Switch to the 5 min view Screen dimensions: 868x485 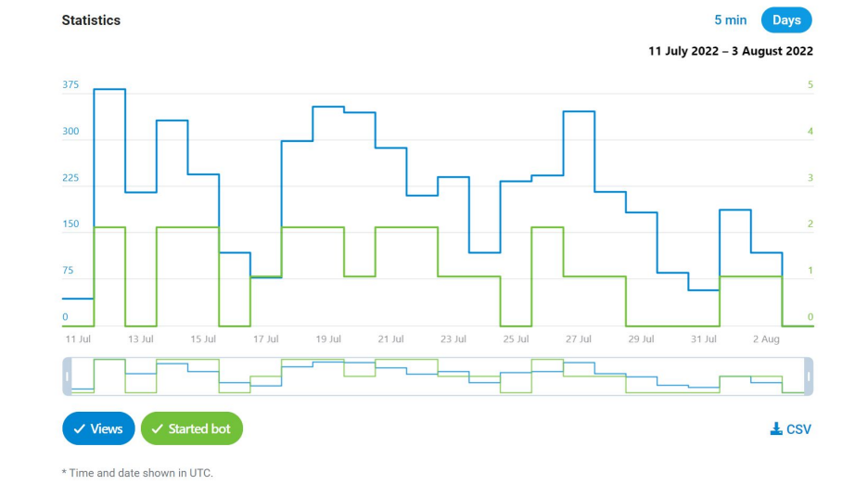coord(730,20)
